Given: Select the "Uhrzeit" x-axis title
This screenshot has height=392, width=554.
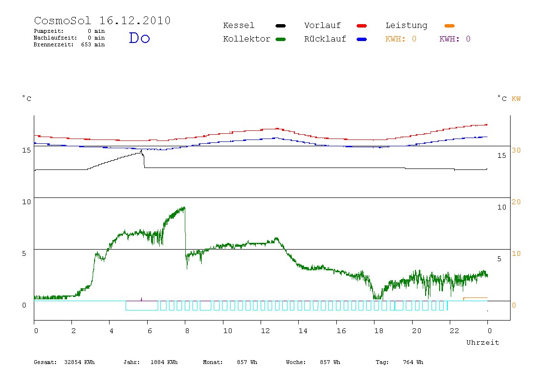Looking at the screenshot, I should [483, 342].
